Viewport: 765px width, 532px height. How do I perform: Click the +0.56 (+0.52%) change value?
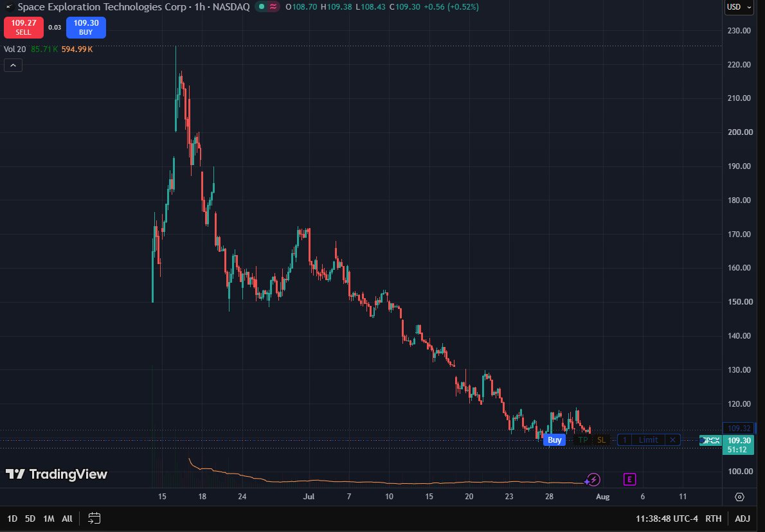click(452, 7)
